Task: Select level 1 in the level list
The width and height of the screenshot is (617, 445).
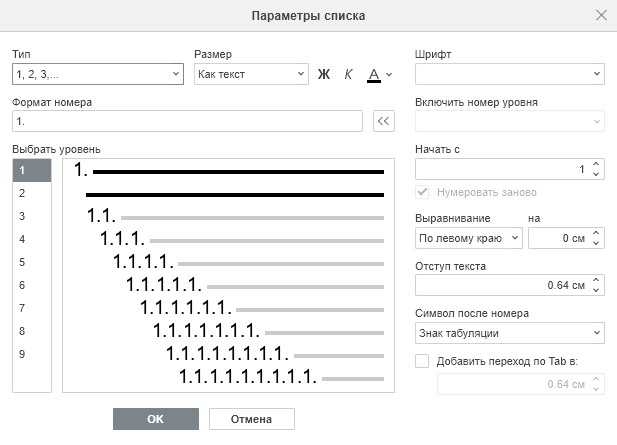Action: tap(32, 170)
